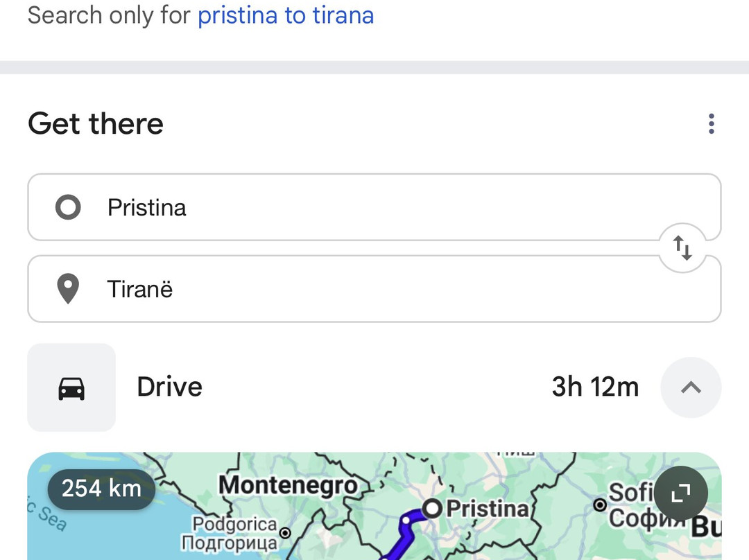Collapse the Drive route details chevron
This screenshot has width=749, height=560.
[691, 387]
